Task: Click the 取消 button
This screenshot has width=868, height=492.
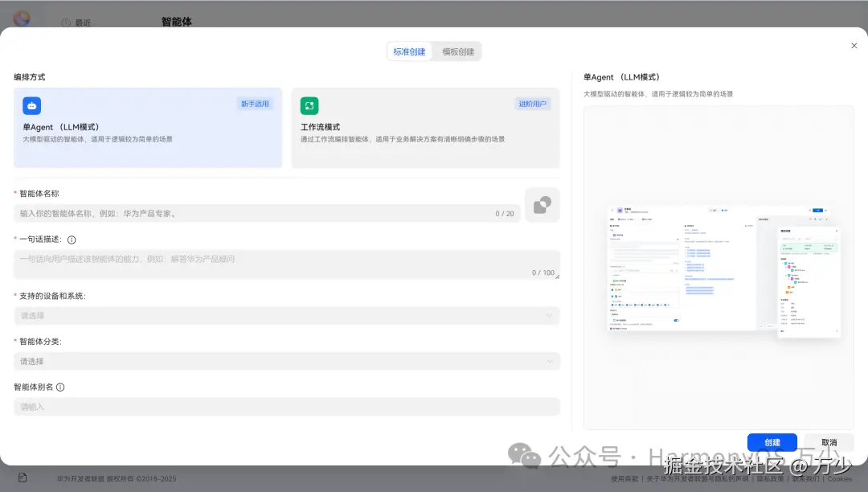Action: (829, 442)
